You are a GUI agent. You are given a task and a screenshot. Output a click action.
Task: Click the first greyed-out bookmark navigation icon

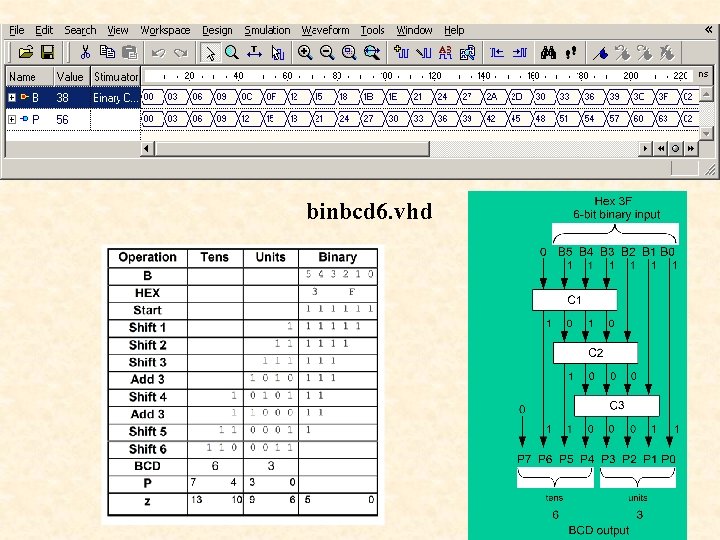623,53
